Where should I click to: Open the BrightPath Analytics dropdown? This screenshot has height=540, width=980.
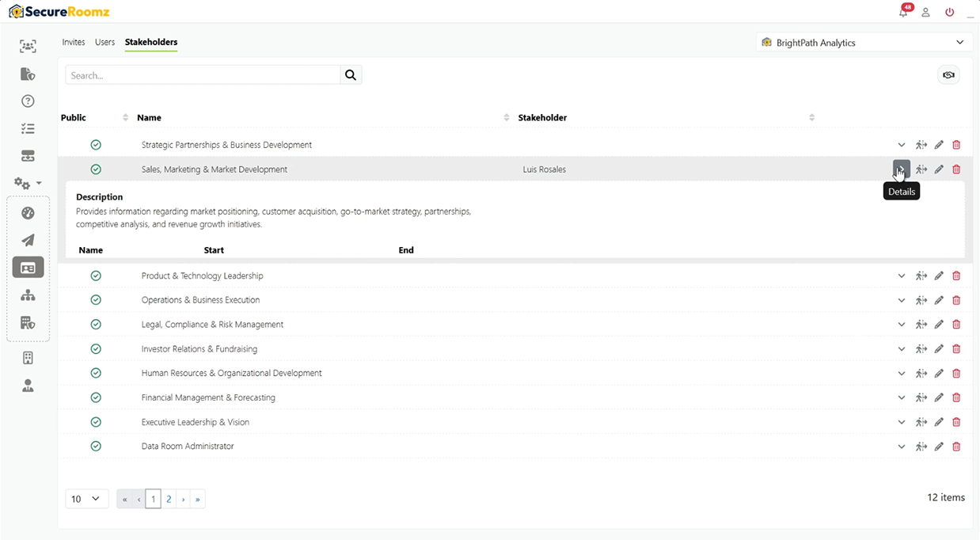(864, 43)
